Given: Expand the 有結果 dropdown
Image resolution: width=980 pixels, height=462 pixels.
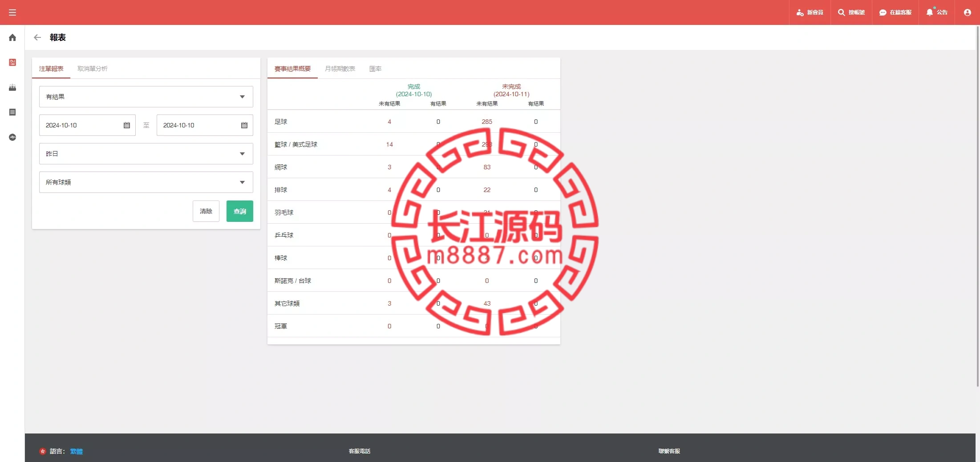Looking at the screenshot, I should tap(146, 97).
